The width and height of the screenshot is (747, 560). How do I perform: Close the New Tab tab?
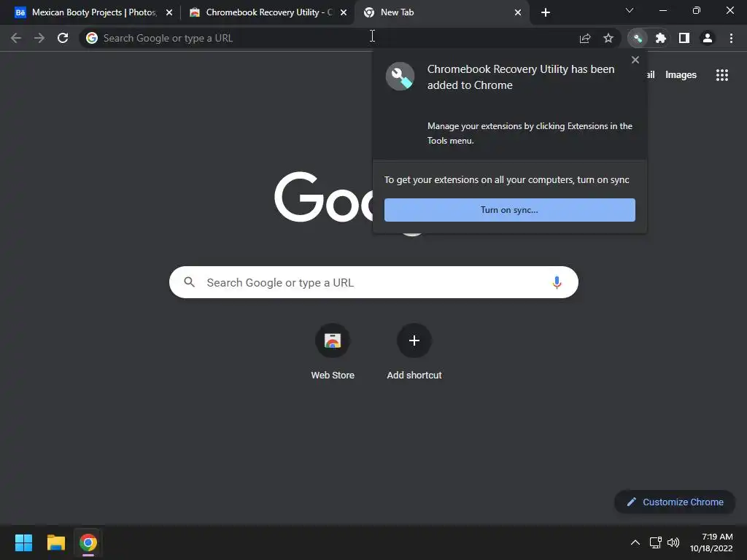(x=518, y=13)
